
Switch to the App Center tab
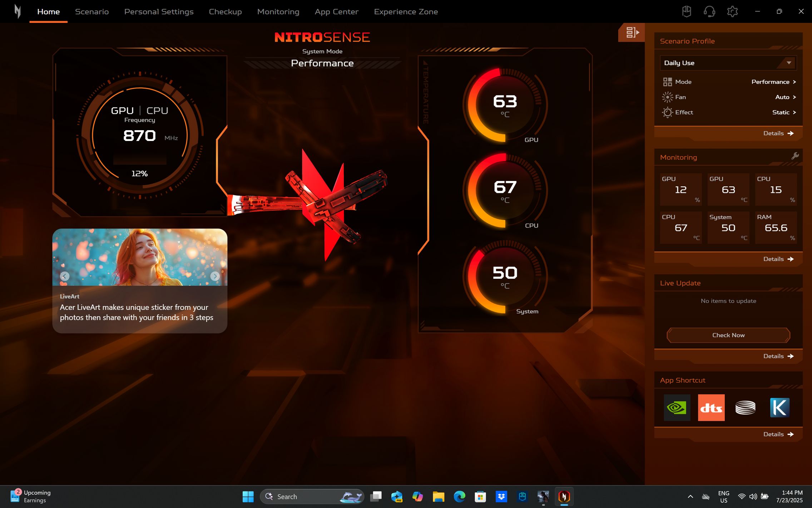coord(336,12)
